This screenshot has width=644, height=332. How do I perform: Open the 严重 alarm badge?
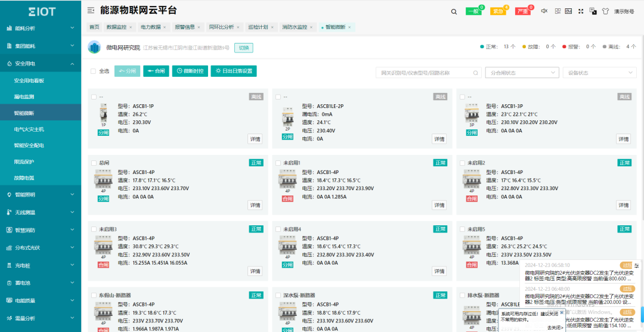coord(523,11)
